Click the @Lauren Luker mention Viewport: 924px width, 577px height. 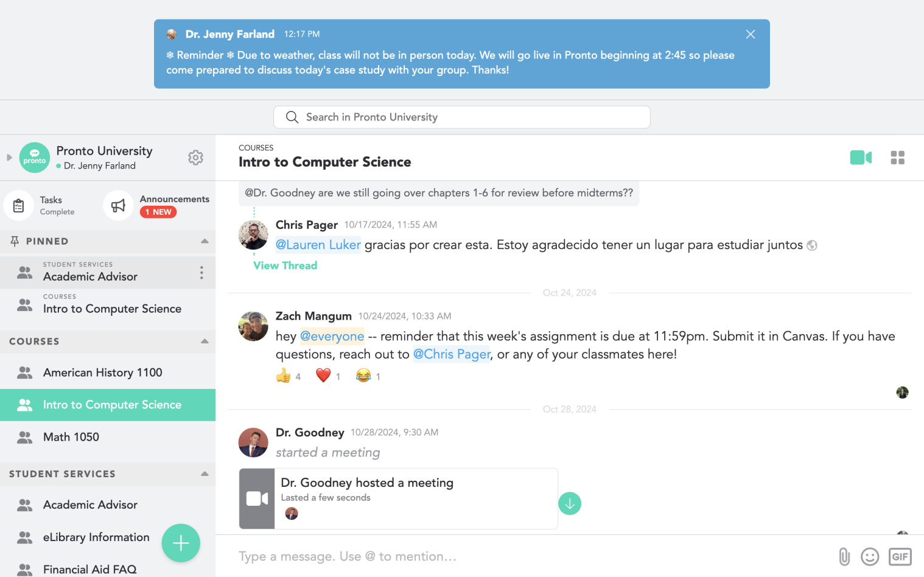click(x=318, y=245)
